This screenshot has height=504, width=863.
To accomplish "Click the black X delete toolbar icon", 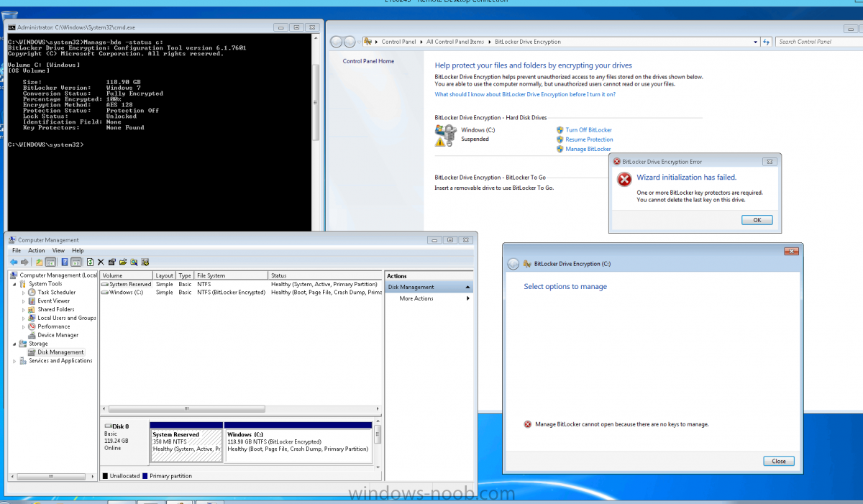I will tap(101, 262).
